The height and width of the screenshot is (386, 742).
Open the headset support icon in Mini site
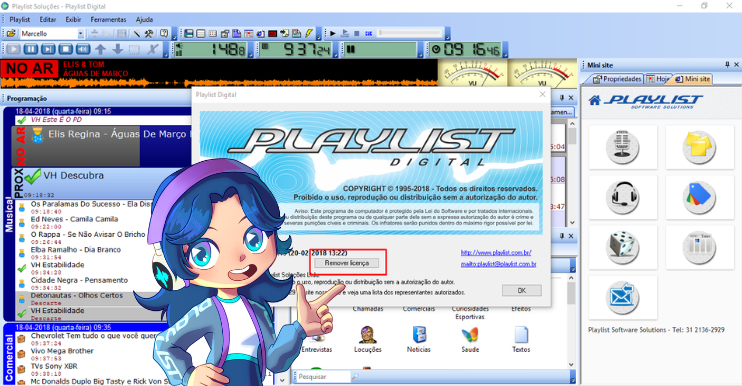pos(623,197)
